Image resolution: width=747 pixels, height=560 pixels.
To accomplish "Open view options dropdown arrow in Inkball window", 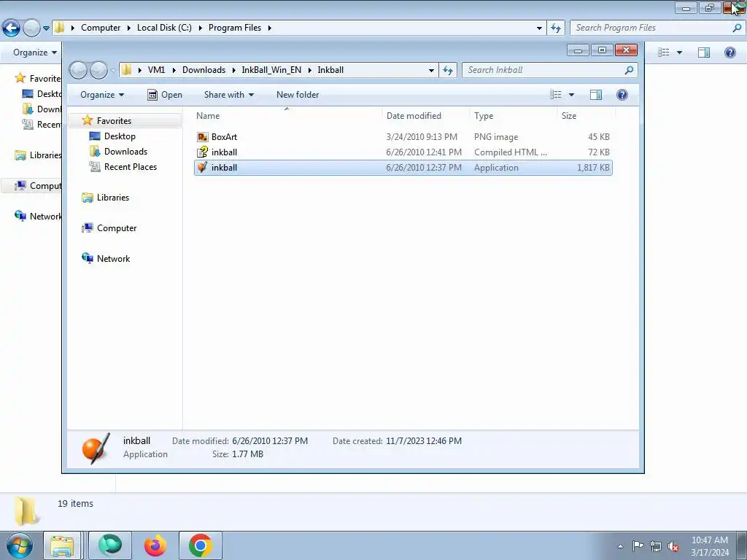I will (x=571, y=95).
